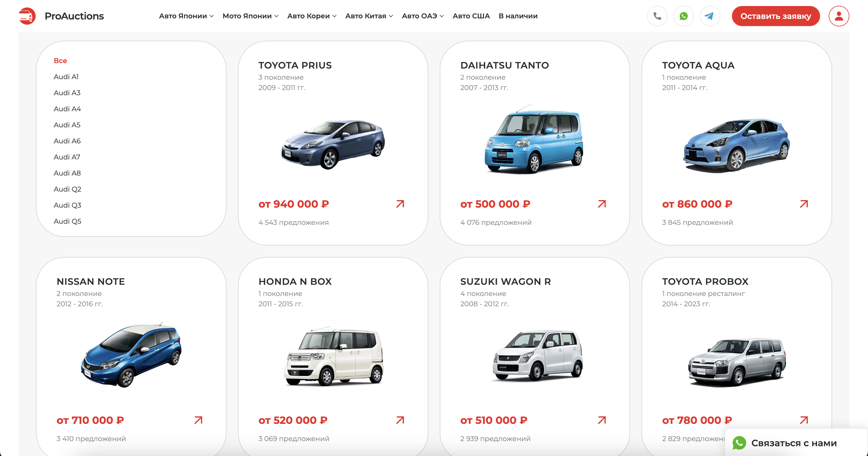Open the Авто США menu item
The image size is (868, 456).
tap(471, 16)
